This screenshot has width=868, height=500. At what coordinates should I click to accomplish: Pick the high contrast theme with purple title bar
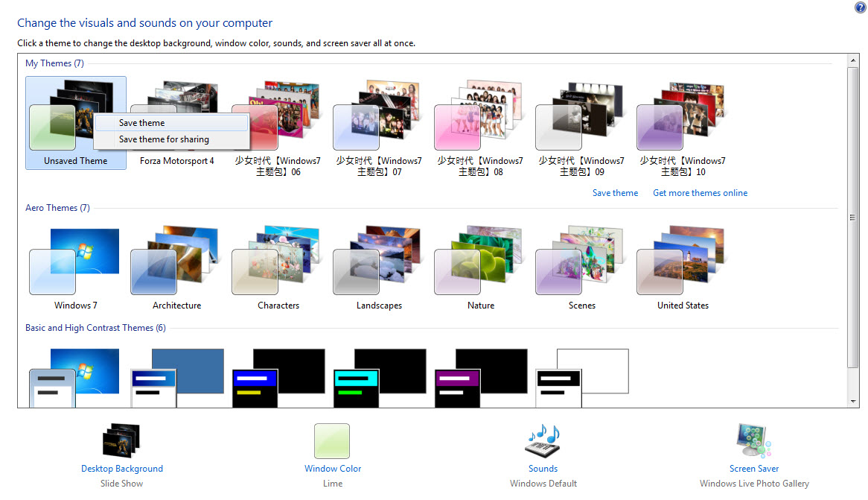(x=481, y=378)
